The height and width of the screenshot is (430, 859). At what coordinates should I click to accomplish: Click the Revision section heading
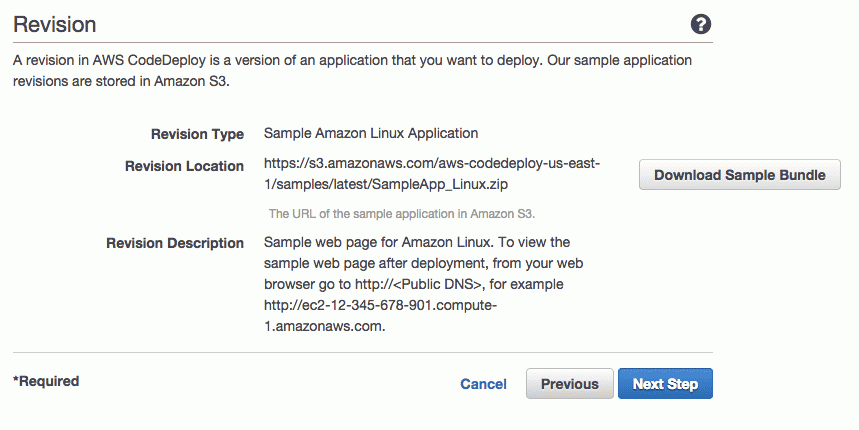pyautogui.click(x=55, y=25)
